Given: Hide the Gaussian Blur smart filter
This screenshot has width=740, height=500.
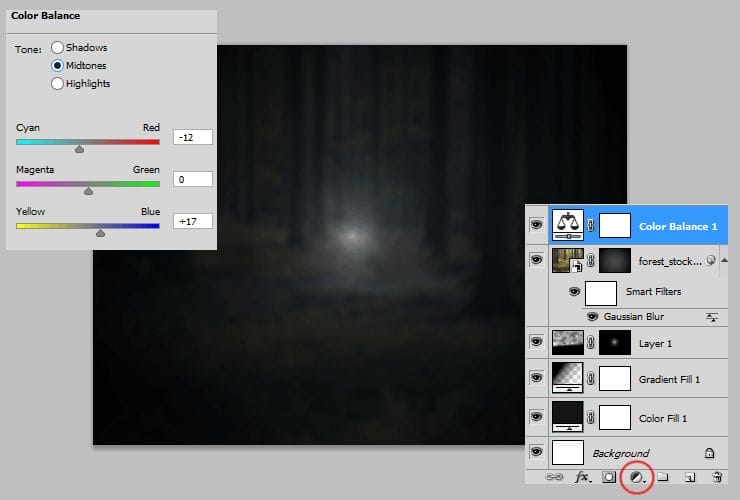Looking at the screenshot, I should [x=592, y=316].
